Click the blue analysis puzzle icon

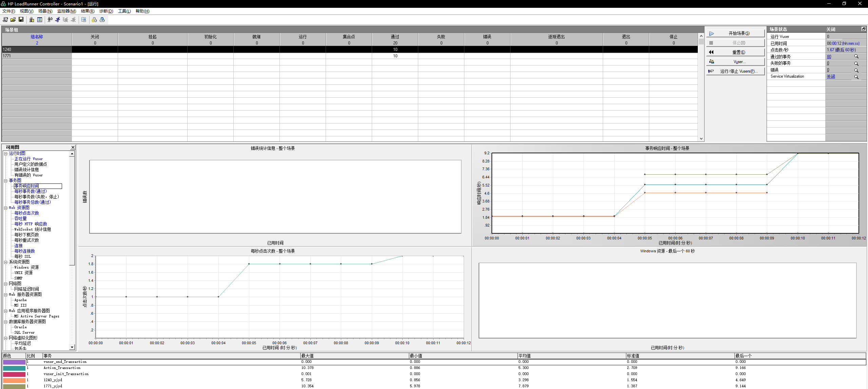(84, 20)
